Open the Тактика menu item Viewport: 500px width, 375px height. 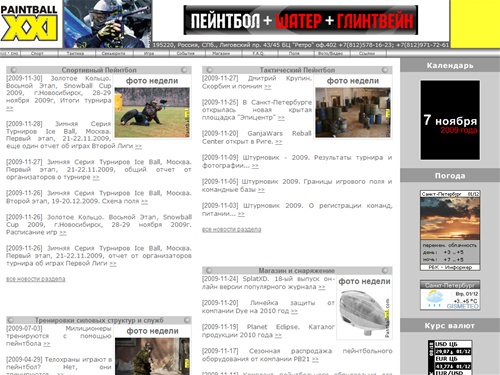75,53
